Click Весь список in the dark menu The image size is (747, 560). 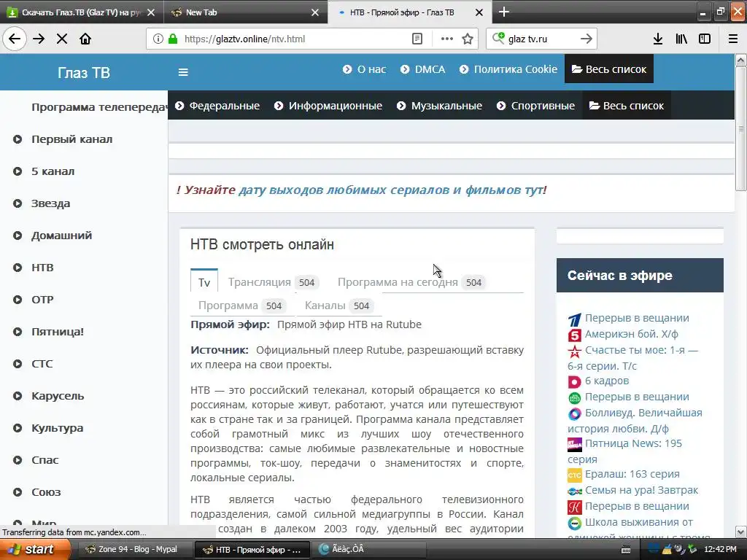[x=626, y=106]
